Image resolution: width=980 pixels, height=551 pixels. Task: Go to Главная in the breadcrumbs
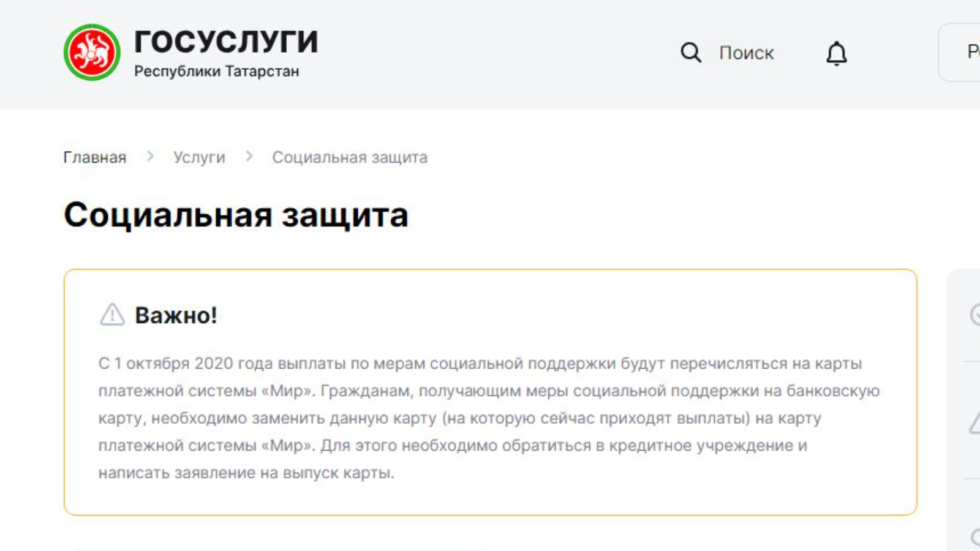point(94,157)
